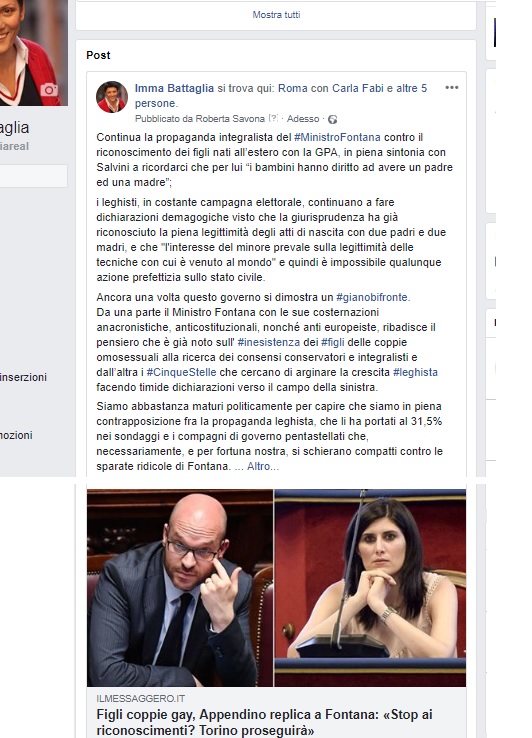This screenshot has width=532, height=738.
Task: Click the globe public privacy icon
Action: click(332, 120)
